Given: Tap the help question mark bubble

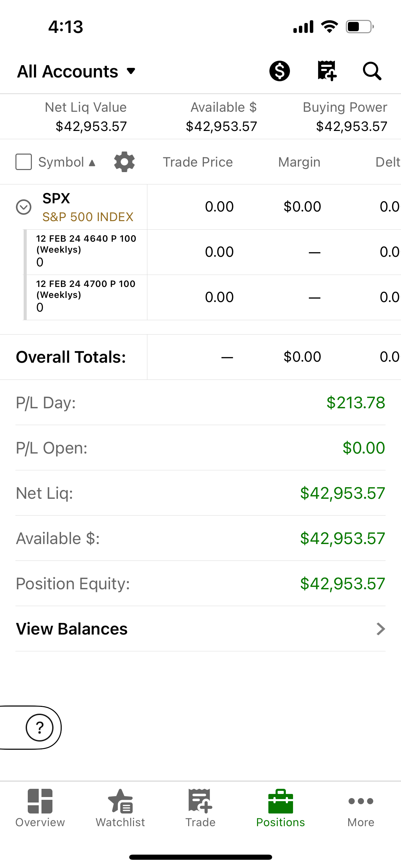Looking at the screenshot, I should pos(40,727).
